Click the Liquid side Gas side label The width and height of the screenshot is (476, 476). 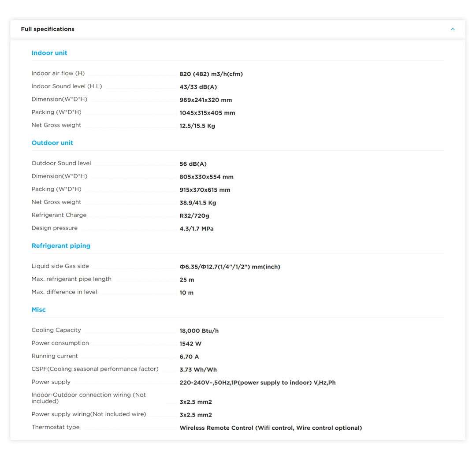pos(60,266)
